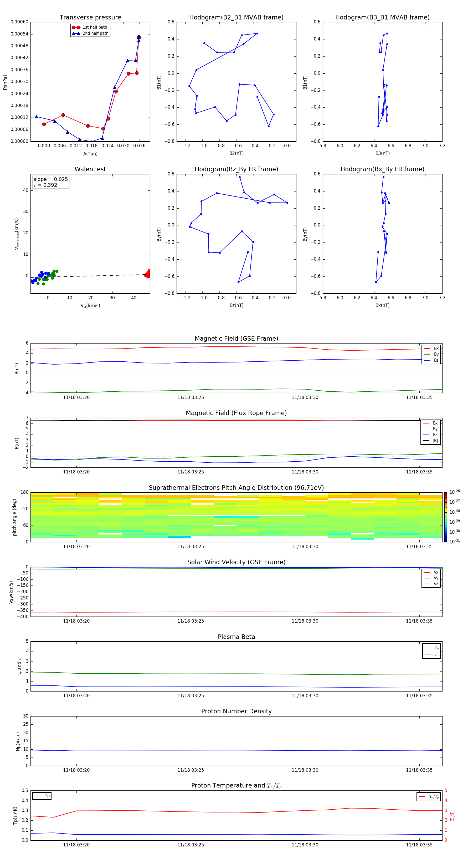Click 'Pt(nPa)' y-axis label
Image resolution: width=473 pixels, height=868 pixels.
5,82
